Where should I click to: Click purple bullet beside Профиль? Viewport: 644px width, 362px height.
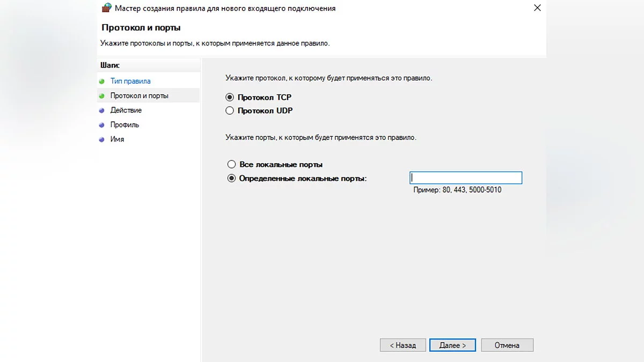101,125
